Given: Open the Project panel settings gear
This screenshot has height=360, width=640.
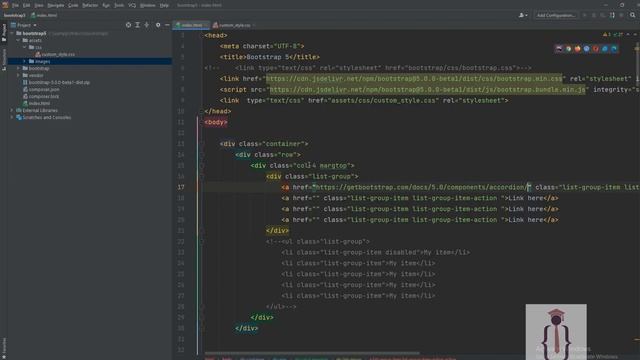Looking at the screenshot, I should point(158,25).
